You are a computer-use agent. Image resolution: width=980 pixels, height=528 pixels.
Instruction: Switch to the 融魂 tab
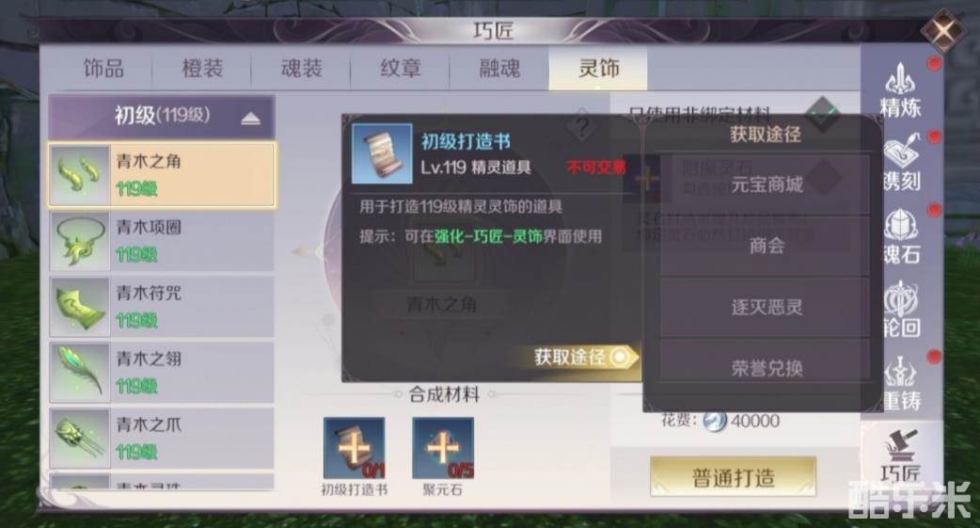click(x=499, y=68)
